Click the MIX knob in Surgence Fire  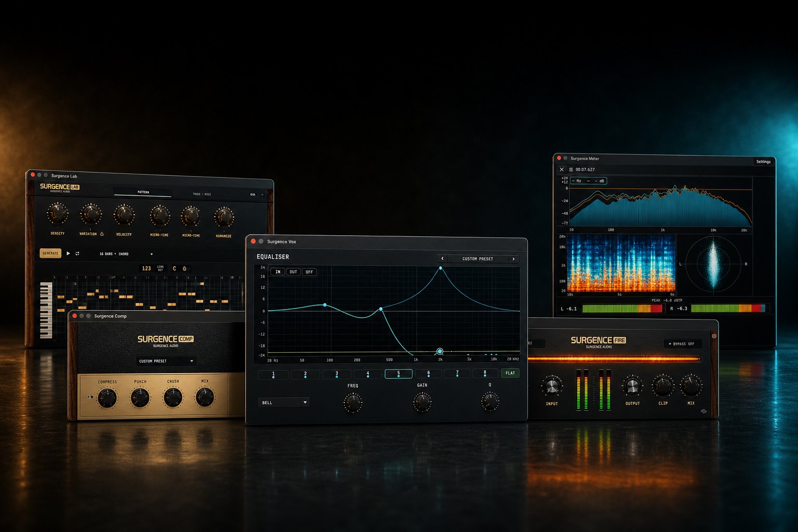click(691, 385)
